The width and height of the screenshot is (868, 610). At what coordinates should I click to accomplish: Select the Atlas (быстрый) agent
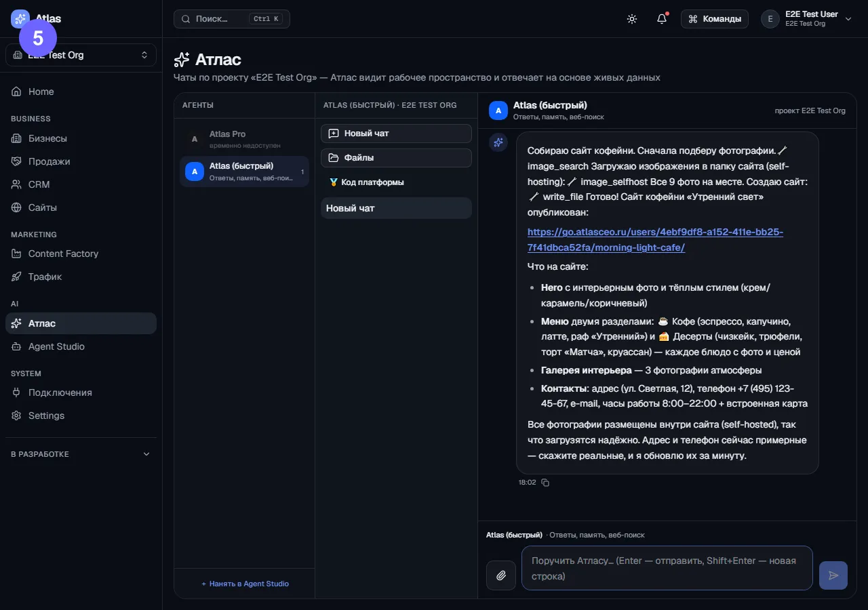pos(244,171)
